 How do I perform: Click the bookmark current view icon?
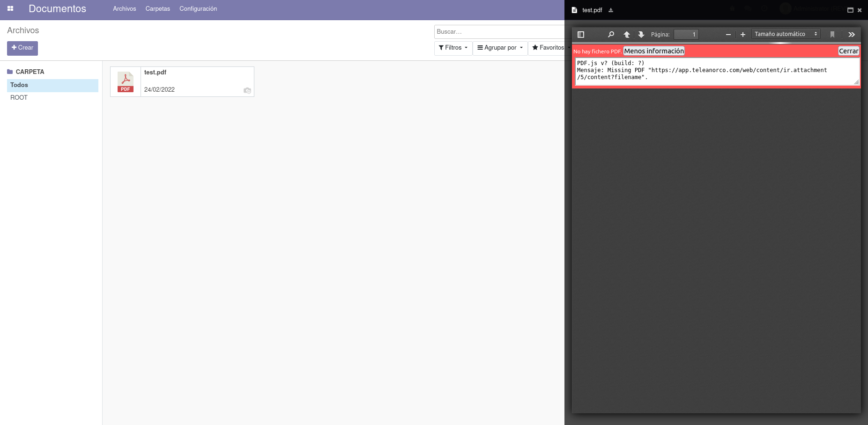point(832,34)
